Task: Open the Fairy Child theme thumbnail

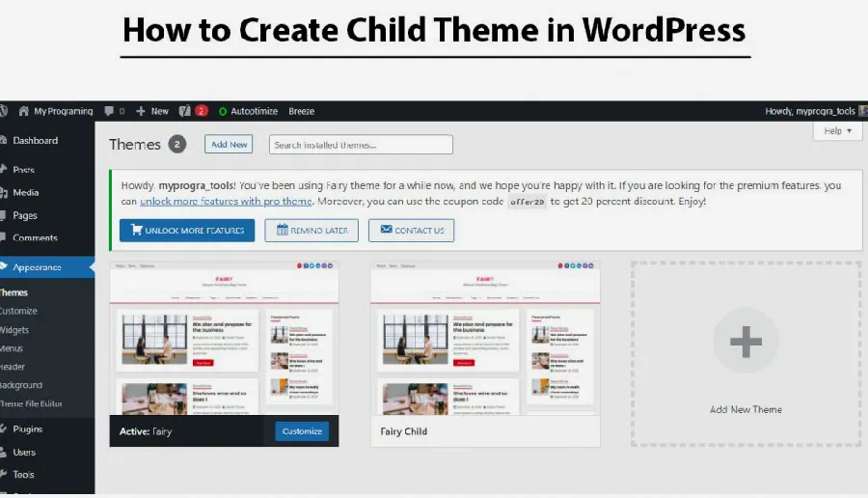Action: click(x=485, y=339)
